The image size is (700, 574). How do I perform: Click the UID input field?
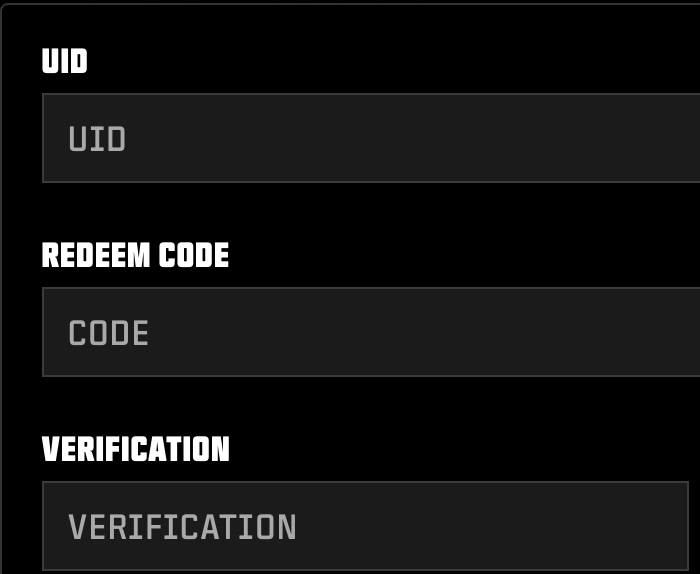coord(370,138)
